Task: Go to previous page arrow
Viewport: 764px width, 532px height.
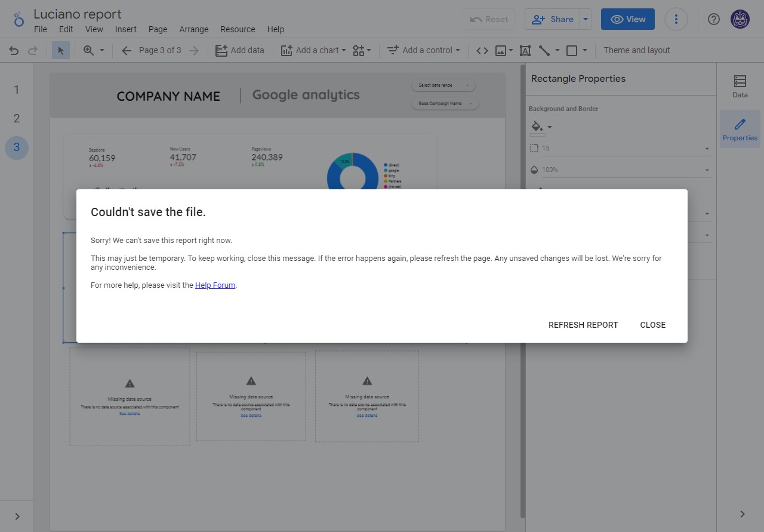Action: pyautogui.click(x=126, y=51)
